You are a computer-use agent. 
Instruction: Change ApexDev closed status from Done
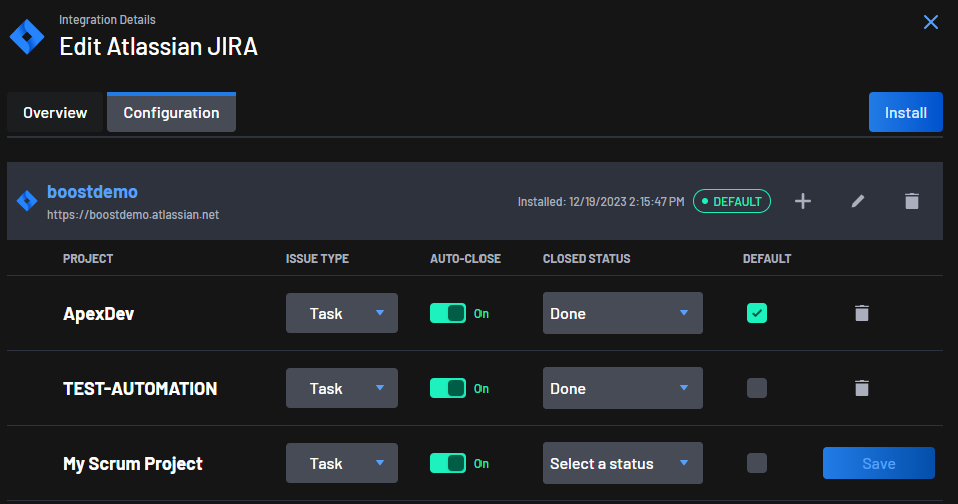pos(623,313)
